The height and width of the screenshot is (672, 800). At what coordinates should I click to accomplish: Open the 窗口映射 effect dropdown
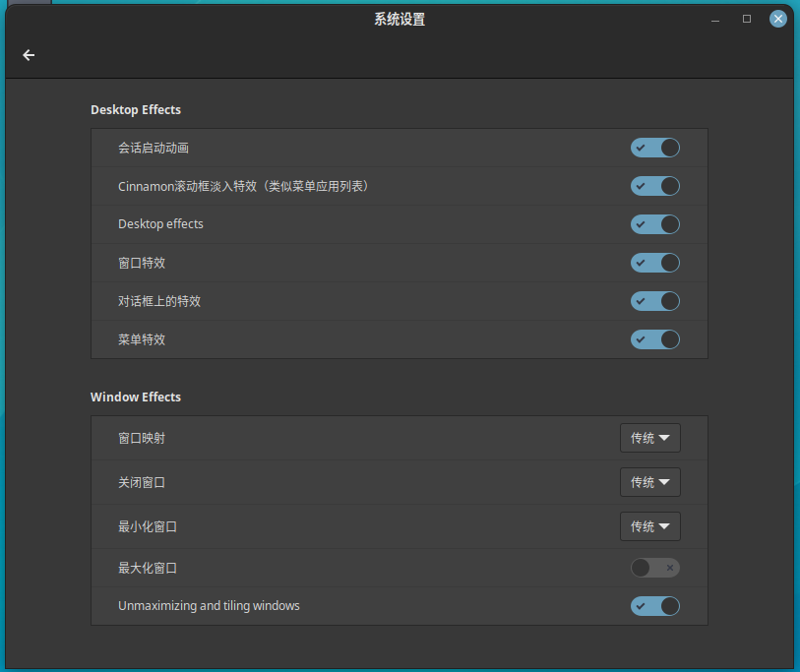tap(650, 438)
